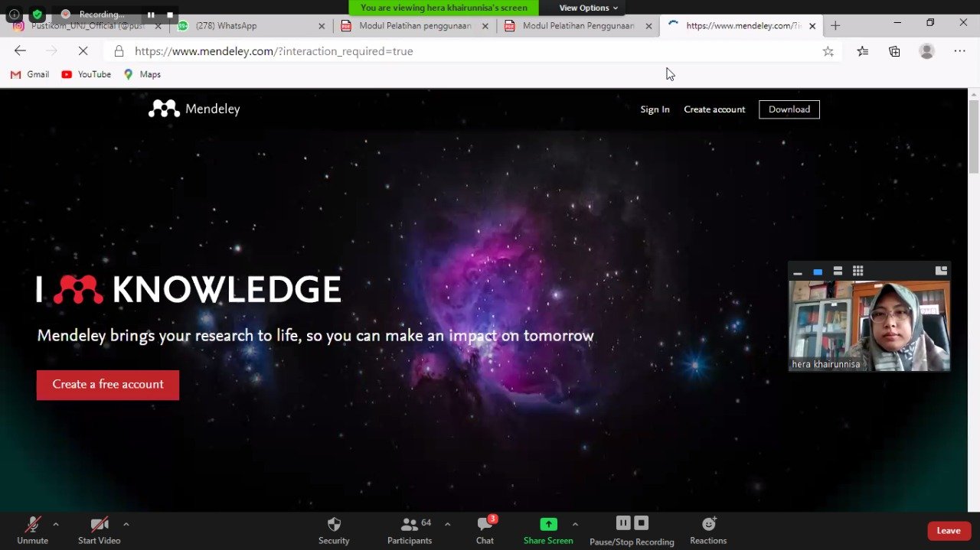Expand audio options arrow beside Unmute
The image size is (980, 550).
click(x=56, y=524)
